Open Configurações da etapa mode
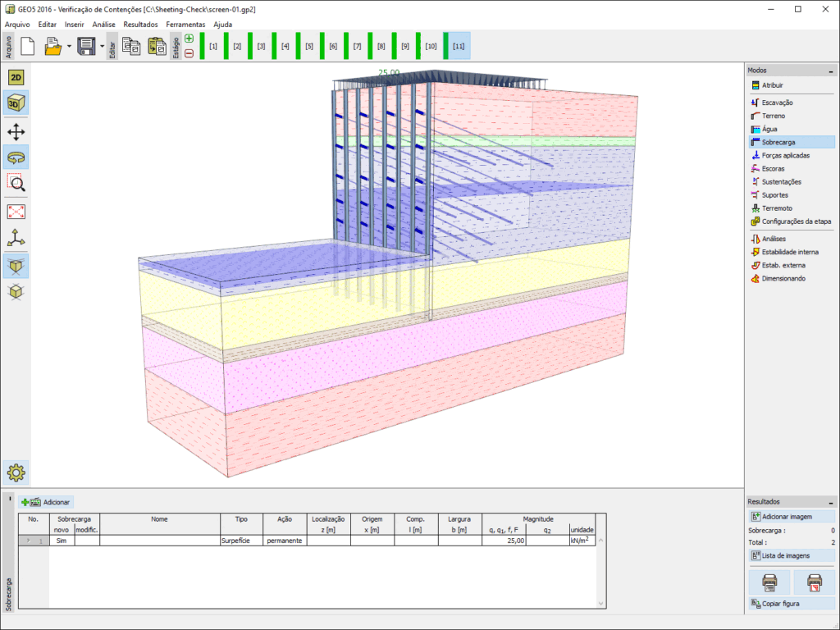Screen dimensions: 840x630 point(792,221)
